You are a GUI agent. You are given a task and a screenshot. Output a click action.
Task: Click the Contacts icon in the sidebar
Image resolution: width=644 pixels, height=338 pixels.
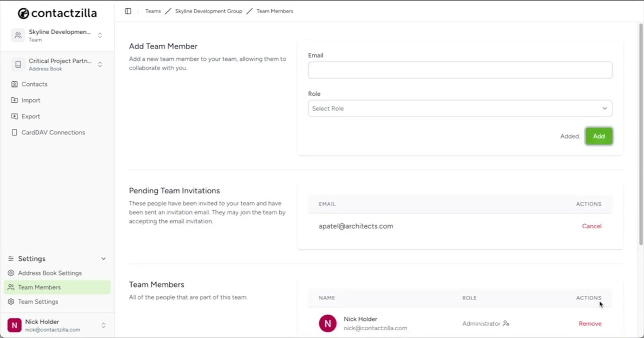(14, 84)
